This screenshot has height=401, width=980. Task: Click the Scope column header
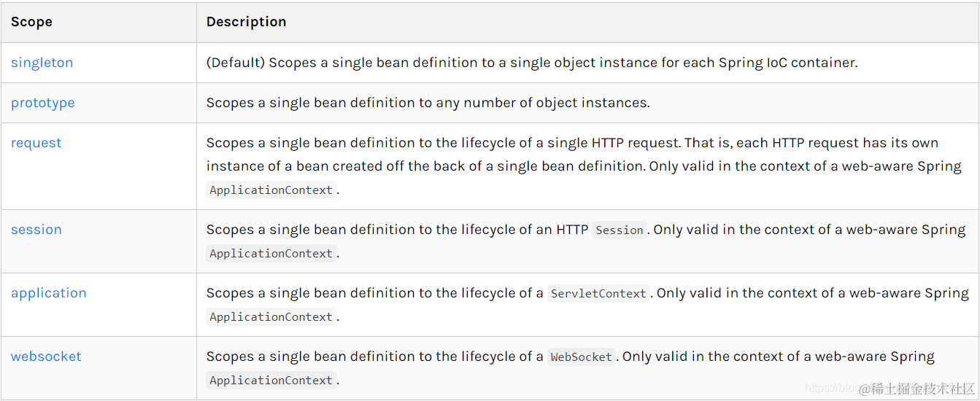pyautogui.click(x=31, y=22)
